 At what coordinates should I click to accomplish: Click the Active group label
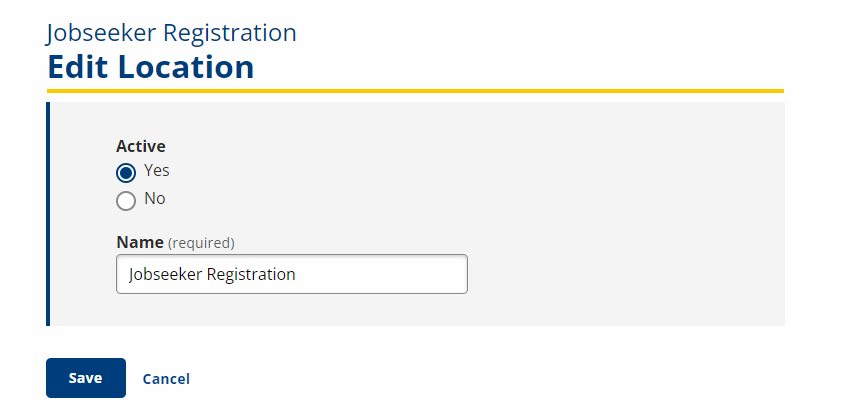tap(141, 146)
